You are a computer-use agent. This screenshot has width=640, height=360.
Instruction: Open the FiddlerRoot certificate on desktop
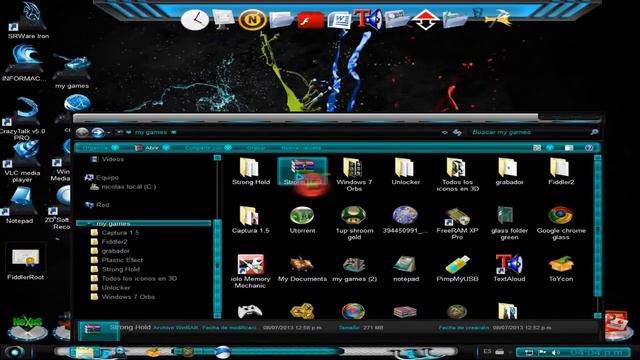point(25,261)
